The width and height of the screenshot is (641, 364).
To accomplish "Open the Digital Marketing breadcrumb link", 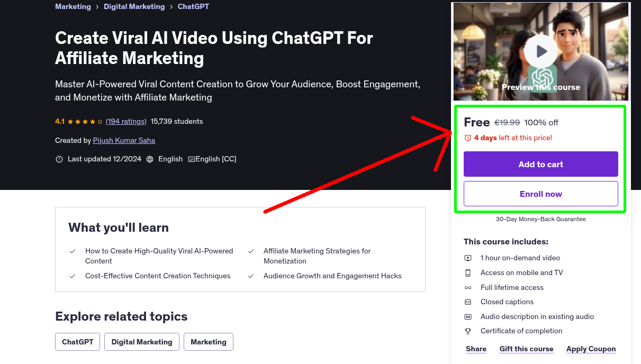I will (x=134, y=7).
